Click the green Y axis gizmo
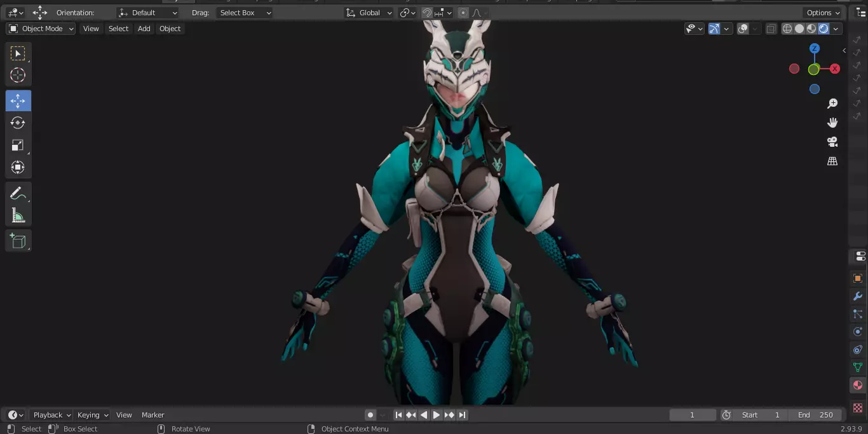 (813, 69)
